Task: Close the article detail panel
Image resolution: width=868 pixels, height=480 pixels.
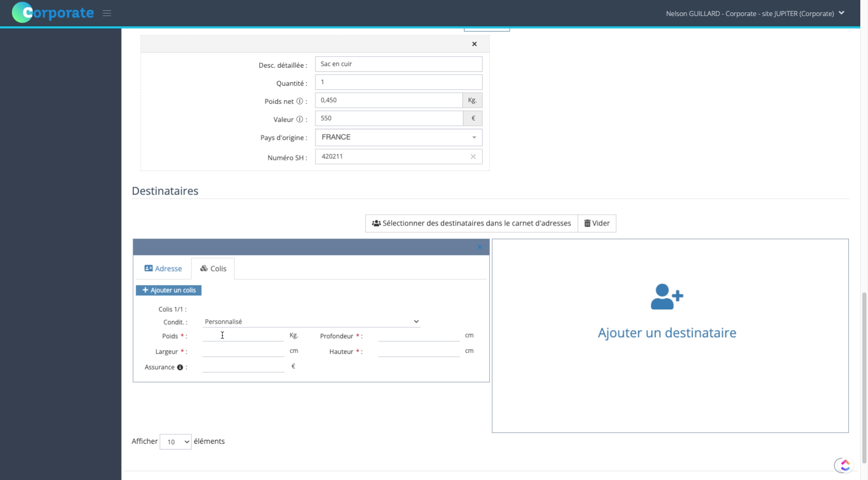Action: [x=474, y=44]
